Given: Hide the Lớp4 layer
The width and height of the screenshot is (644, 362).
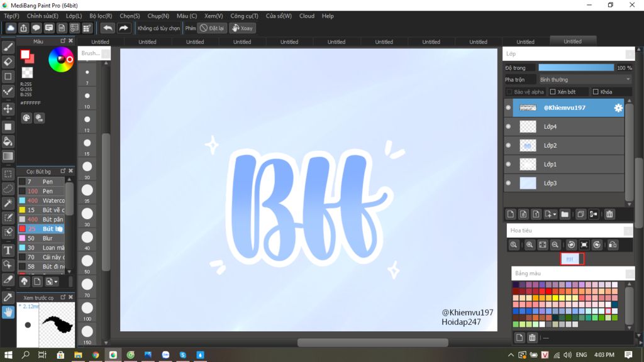Looking at the screenshot, I should pos(508,126).
